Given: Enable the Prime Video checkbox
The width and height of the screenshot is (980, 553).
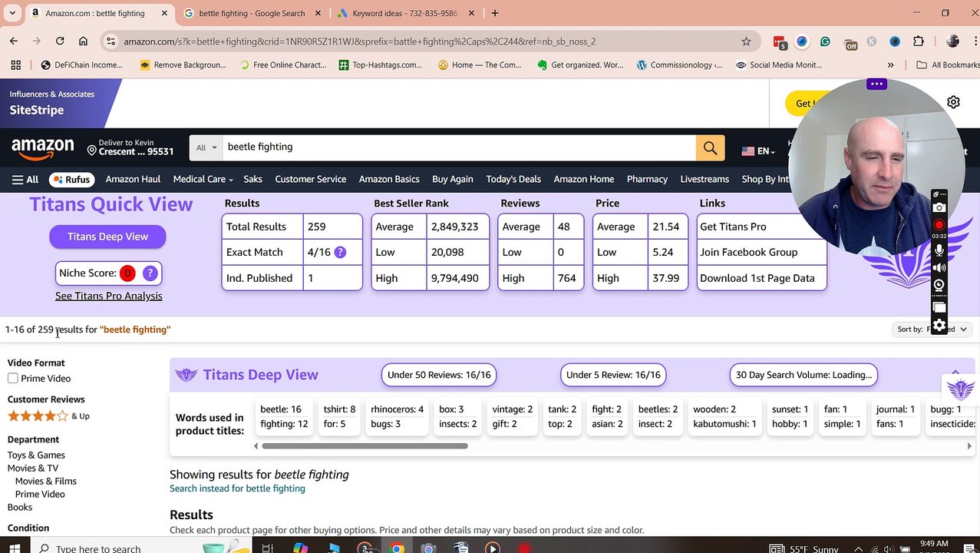Looking at the screenshot, I should pos(13,378).
